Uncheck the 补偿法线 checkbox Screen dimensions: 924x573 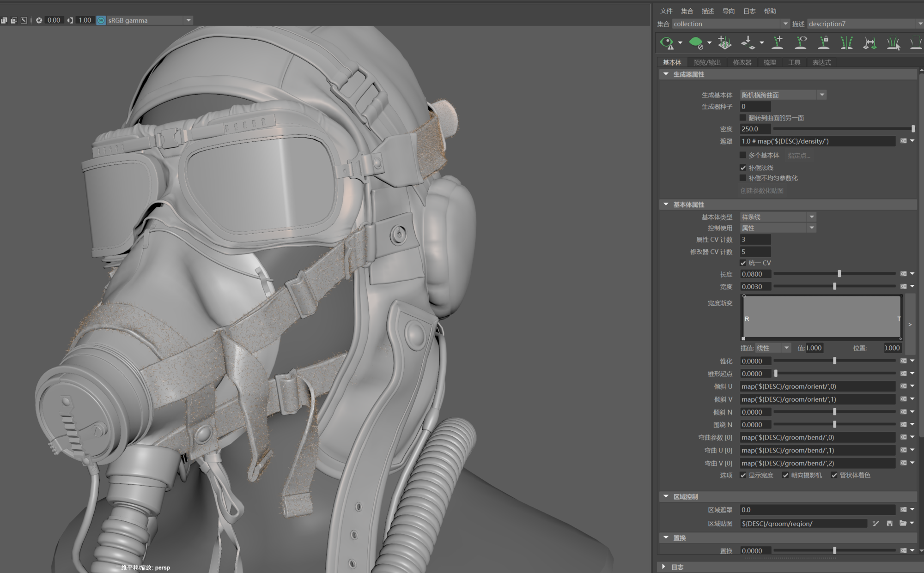[x=743, y=168]
